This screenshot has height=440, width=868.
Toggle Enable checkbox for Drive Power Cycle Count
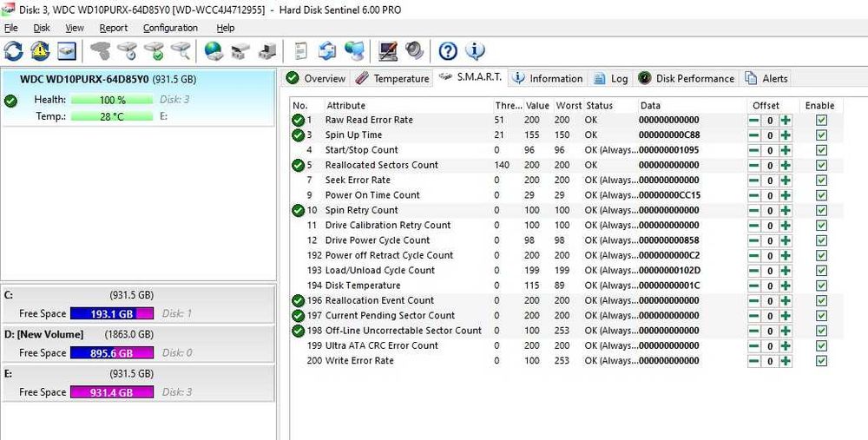pyautogui.click(x=821, y=240)
